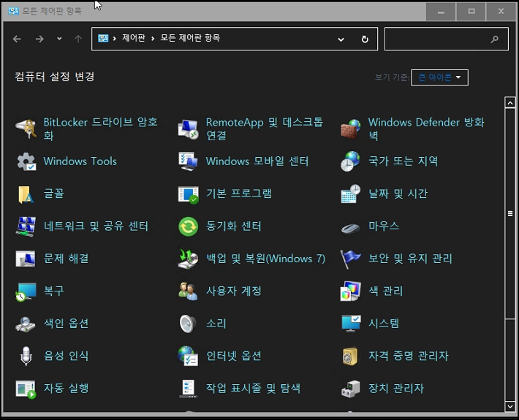Open the 글꼴 fonts folder icon
Viewport: 519px width, 420px height.
click(26, 194)
